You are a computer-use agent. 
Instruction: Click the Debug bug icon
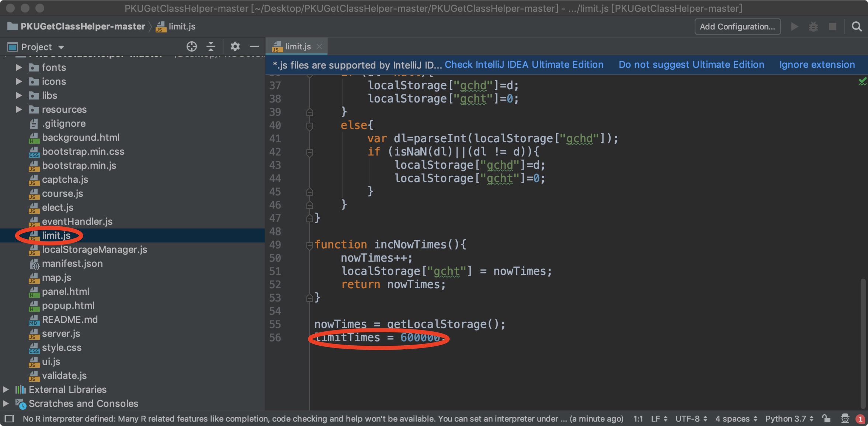click(x=813, y=27)
